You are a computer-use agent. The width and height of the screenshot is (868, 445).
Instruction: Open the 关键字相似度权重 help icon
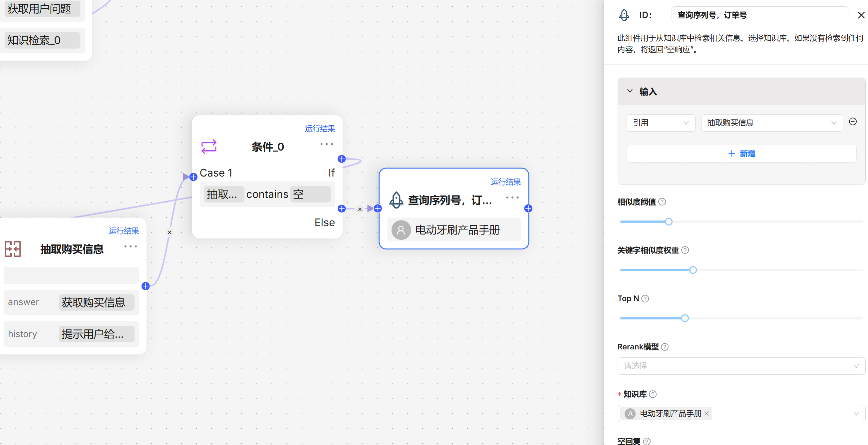pyautogui.click(x=685, y=250)
